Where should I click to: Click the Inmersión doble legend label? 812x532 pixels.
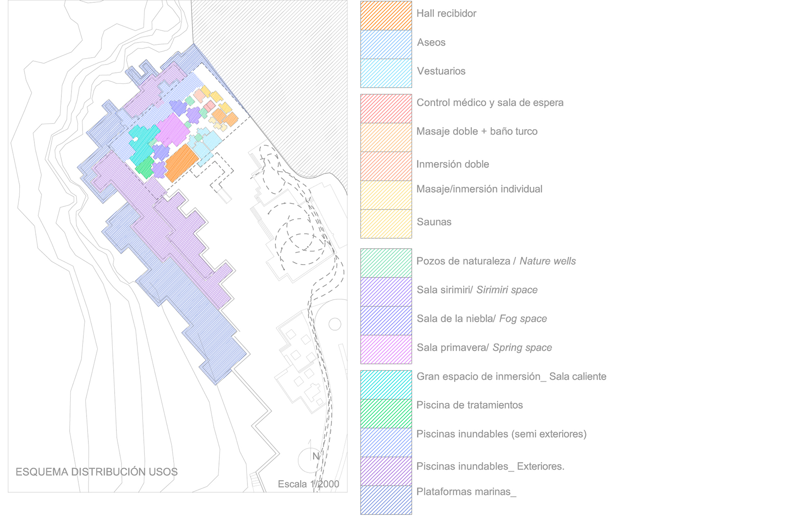(452, 164)
